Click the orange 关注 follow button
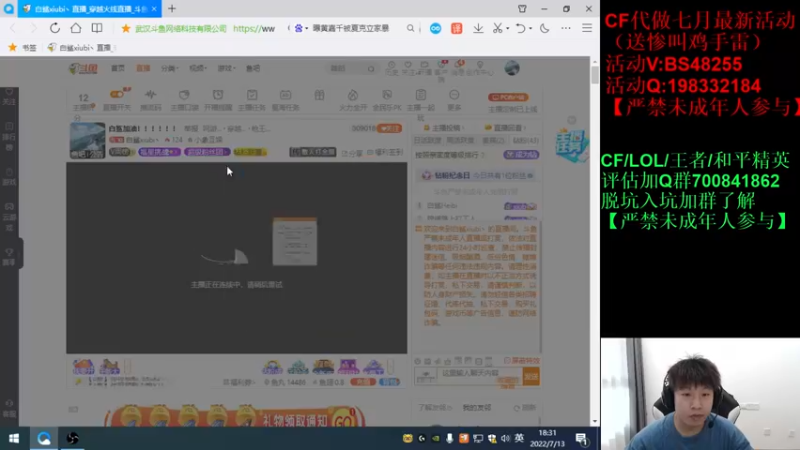This screenshot has height=450, width=800. [x=390, y=129]
